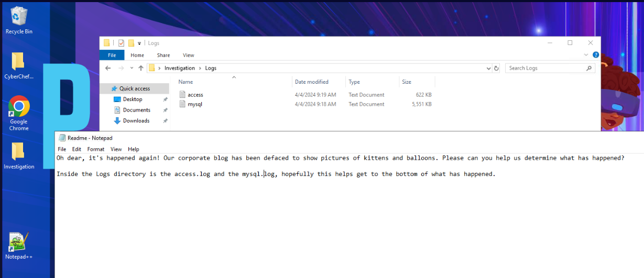Click the Logs breadcrumb segment
This screenshot has height=278, width=644.
(211, 68)
